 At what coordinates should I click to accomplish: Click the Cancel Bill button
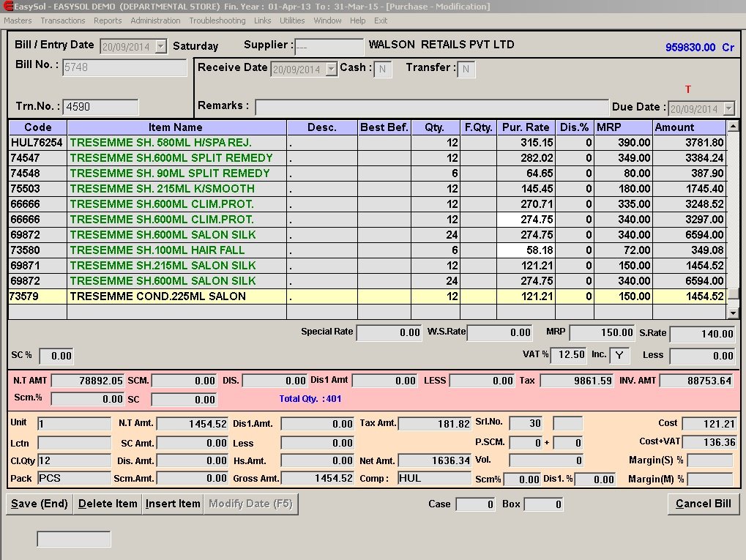703,504
